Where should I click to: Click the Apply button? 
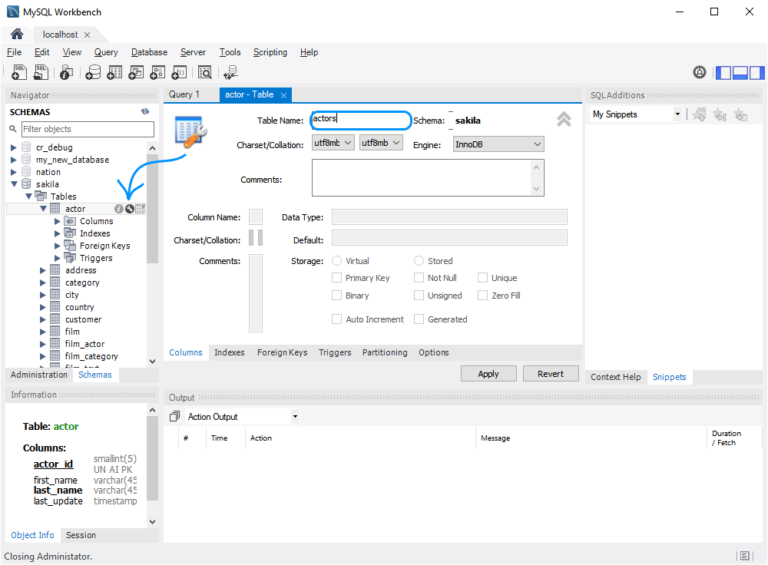[x=488, y=373]
